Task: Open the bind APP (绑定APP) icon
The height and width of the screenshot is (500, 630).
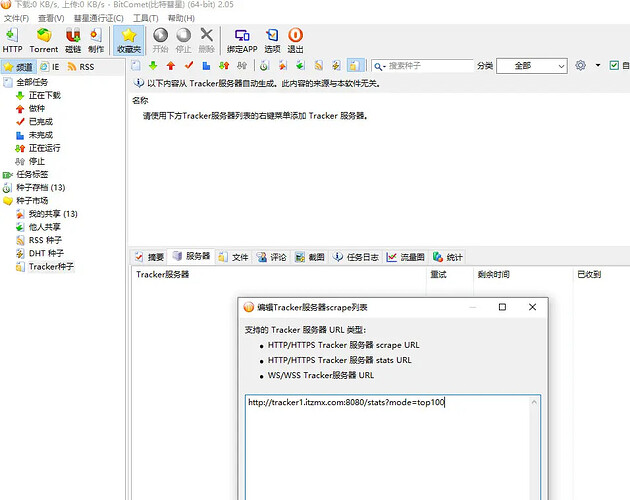Action: click(x=242, y=40)
